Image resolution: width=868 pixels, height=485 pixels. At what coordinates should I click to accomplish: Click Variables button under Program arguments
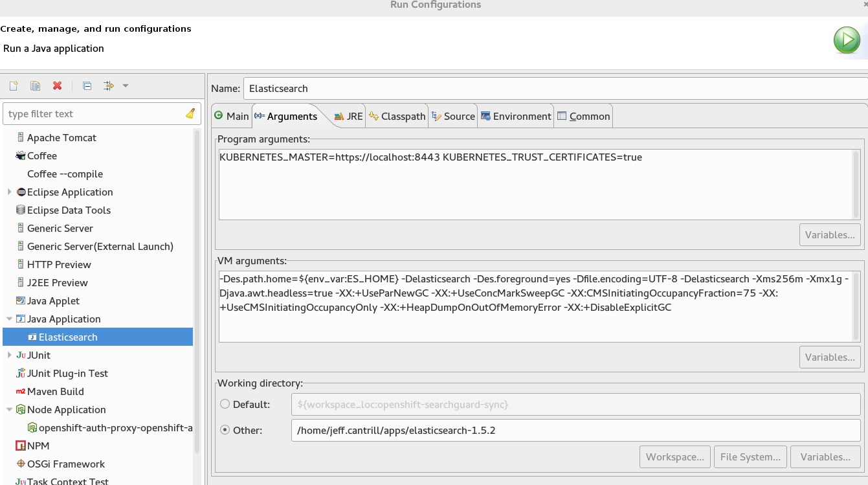tap(830, 234)
